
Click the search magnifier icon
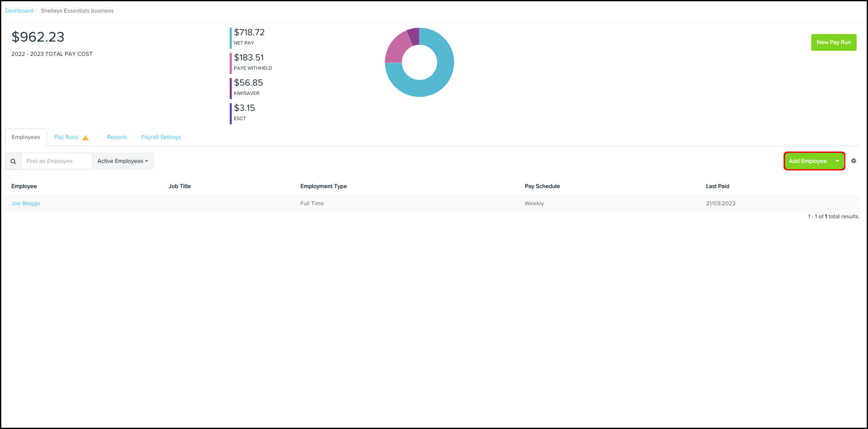click(x=13, y=161)
